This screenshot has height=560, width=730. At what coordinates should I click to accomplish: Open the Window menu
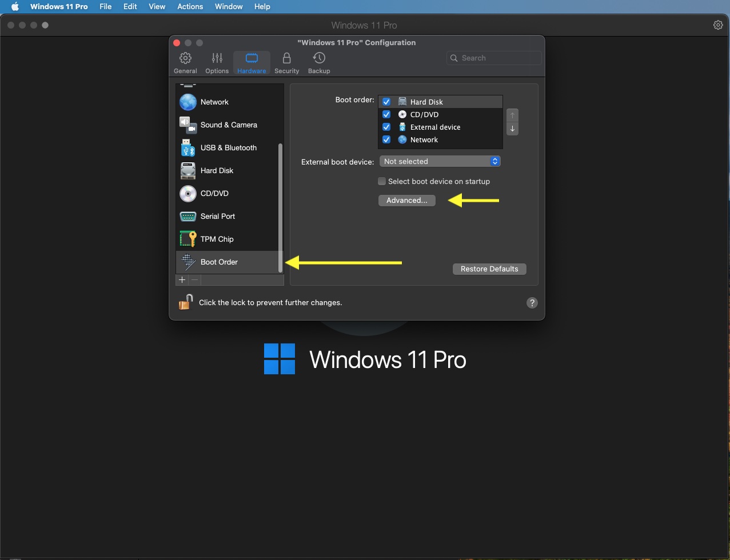pos(229,6)
